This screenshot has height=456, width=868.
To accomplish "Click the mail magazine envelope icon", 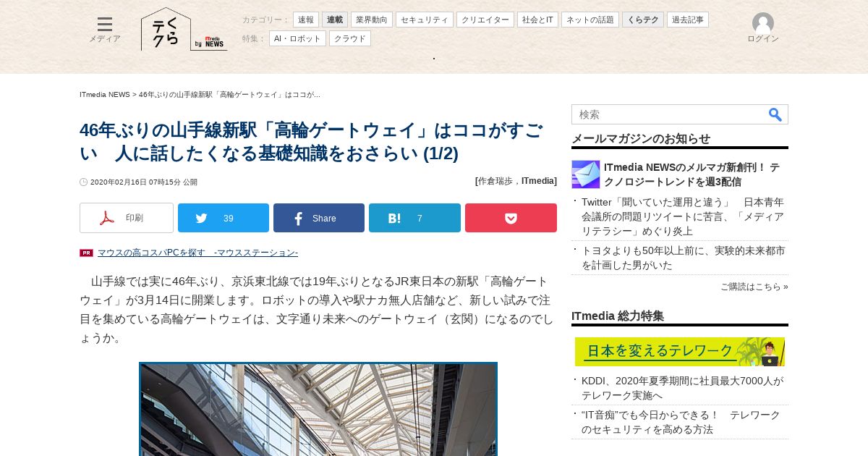I will click(586, 174).
